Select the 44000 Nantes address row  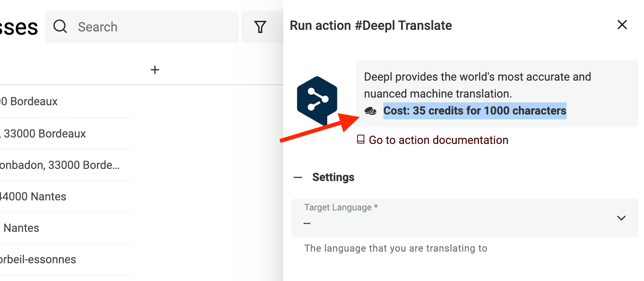click(33, 196)
